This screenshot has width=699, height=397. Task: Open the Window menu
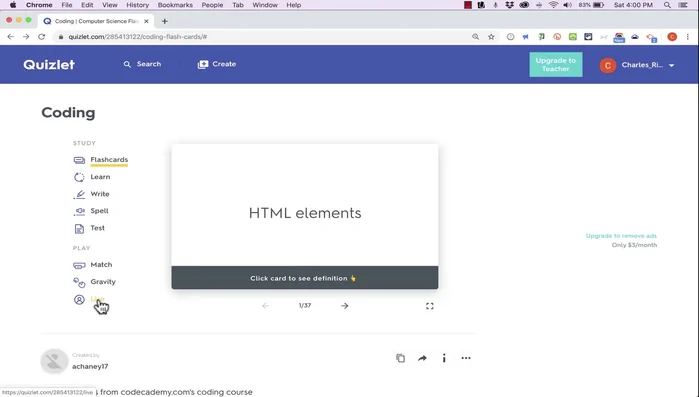[x=265, y=5]
